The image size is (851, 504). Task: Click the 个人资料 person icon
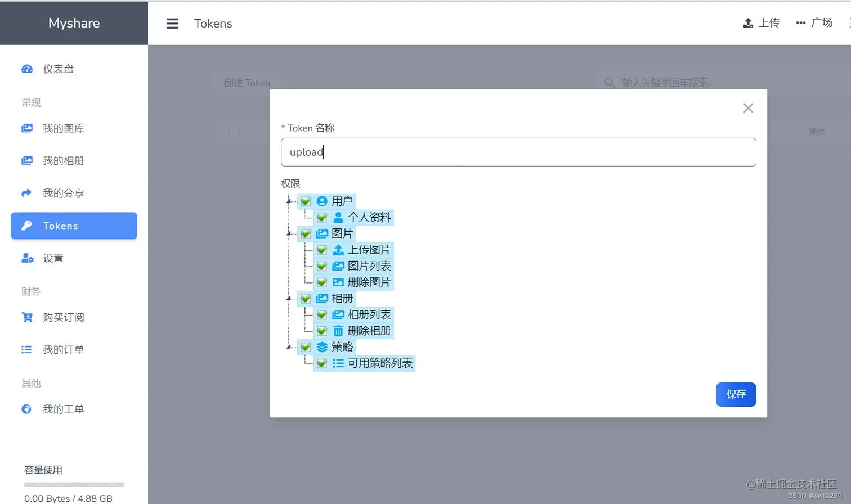338,217
